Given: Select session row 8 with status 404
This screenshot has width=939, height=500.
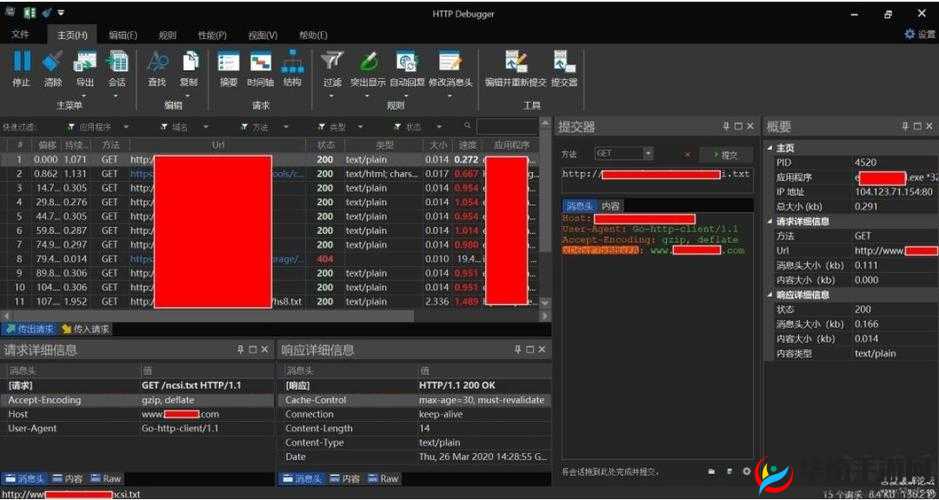Looking at the screenshot, I should point(270,259).
